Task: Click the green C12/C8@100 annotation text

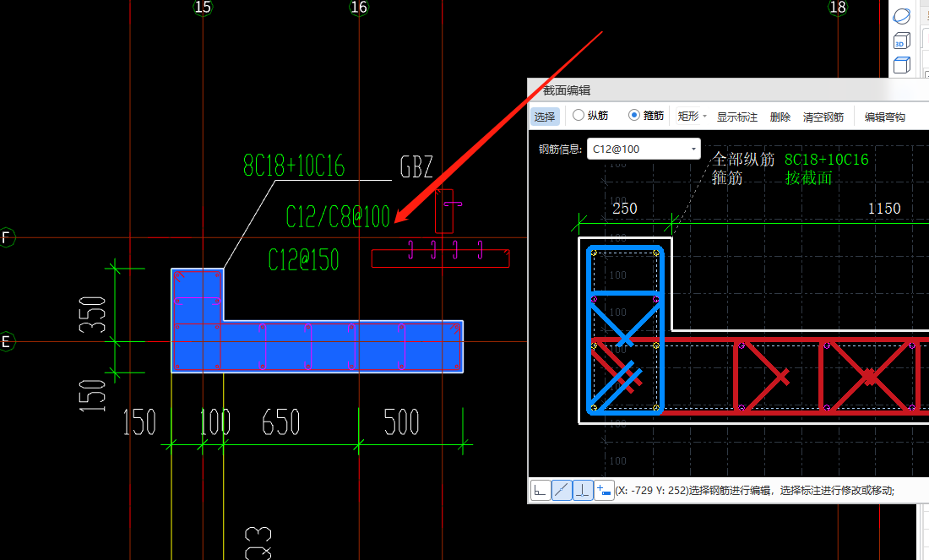Action: tap(338, 218)
